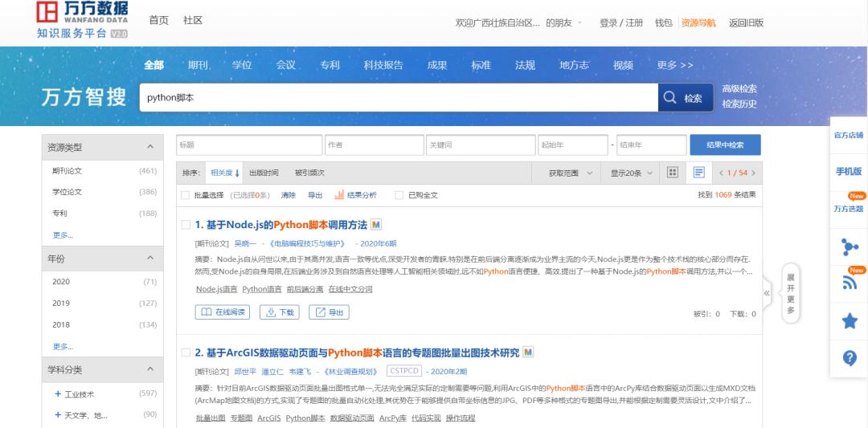The image size is (868, 428).
Task: Open 资源导航 link
Action: [698, 22]
